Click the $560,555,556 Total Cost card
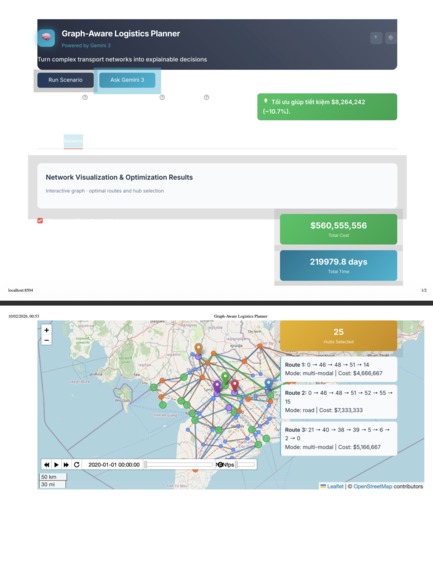This screenshot has width=433, height=573. point(338,229)
